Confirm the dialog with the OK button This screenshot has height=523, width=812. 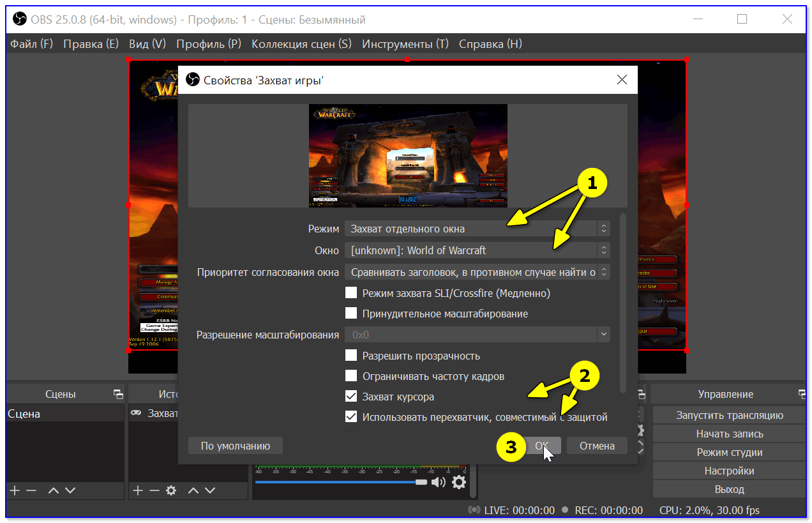(542, 446)
